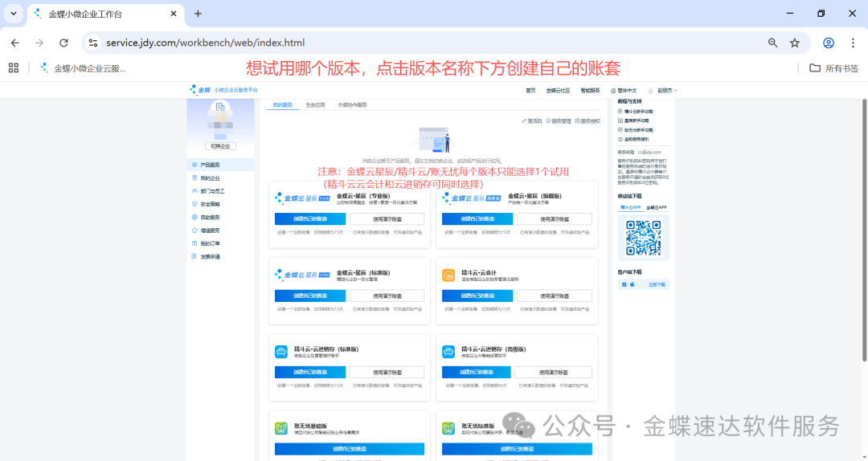
Task: Click the 账无忧基础版 green butterfly icon
Action: pos(281,428)
